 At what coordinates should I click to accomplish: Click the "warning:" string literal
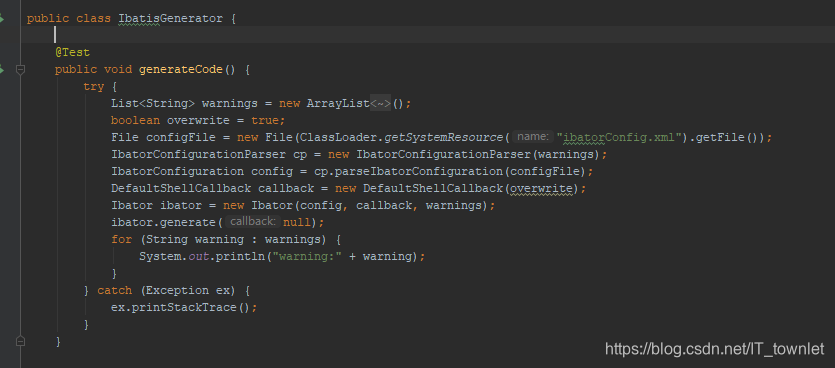306,256
